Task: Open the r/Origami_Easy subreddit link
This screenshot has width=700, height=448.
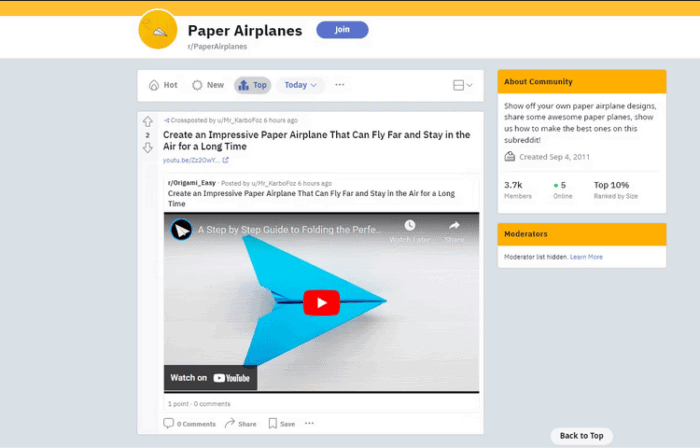Action: [192, 183]
